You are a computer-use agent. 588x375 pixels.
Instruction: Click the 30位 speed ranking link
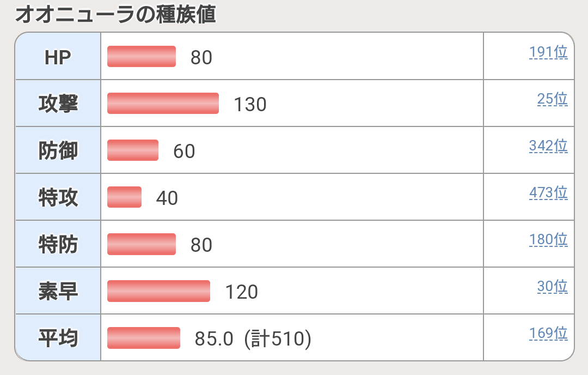click(552, 287)
